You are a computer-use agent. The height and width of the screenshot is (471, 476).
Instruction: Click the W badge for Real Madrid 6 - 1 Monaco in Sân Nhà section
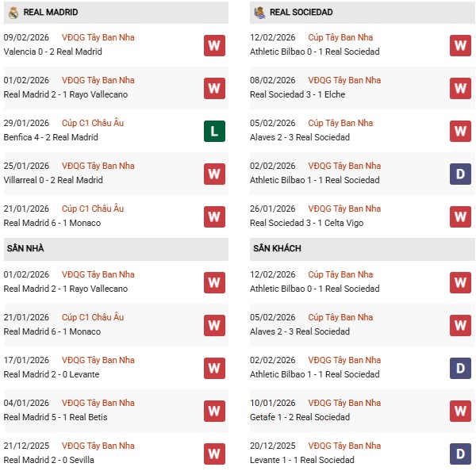point(214,325)
